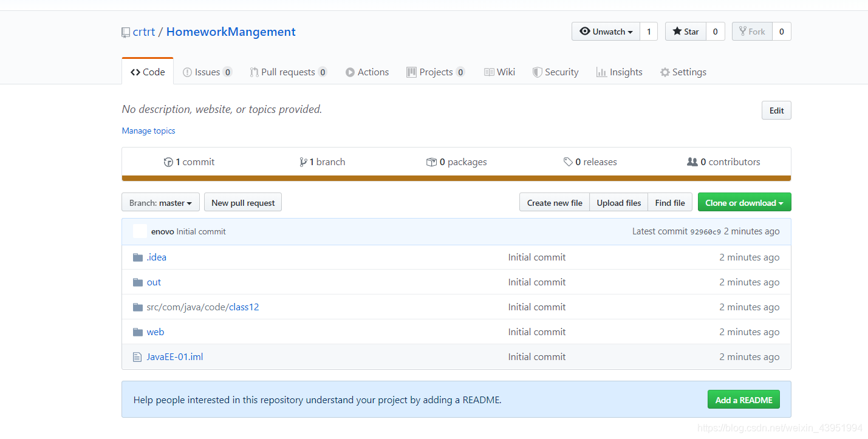Open the .idea folder
This screenshot has height=439, width=868.
(157, 257)
